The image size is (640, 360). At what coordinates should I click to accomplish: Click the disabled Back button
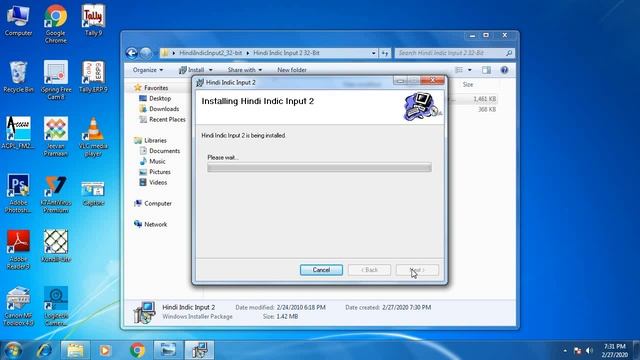coord(369,270)
